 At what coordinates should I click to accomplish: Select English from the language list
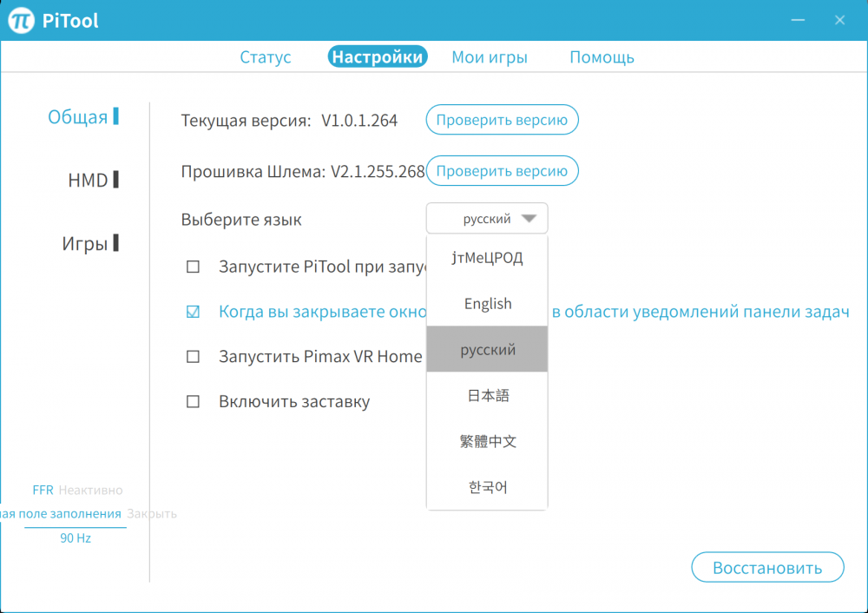[487, 303]
